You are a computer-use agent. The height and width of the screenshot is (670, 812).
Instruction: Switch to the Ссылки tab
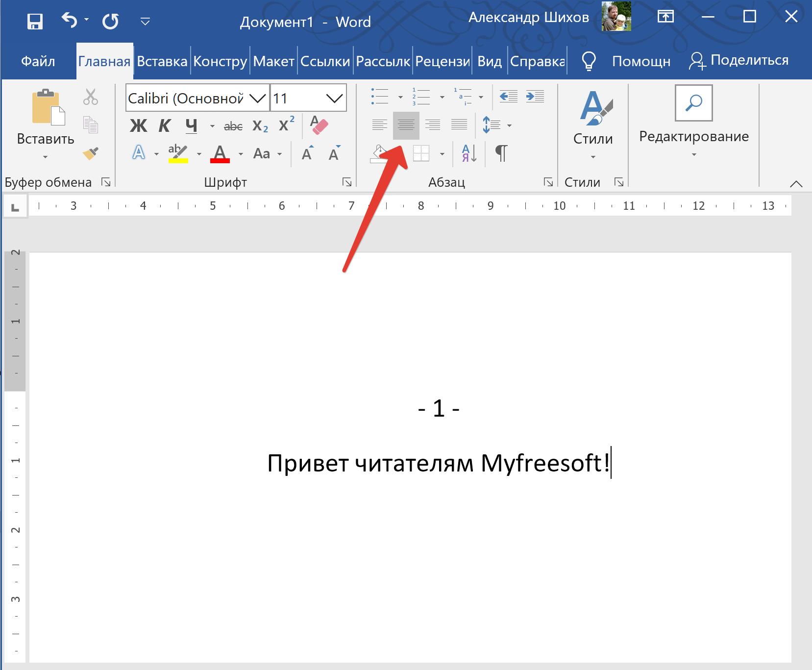tap(325, 61)
